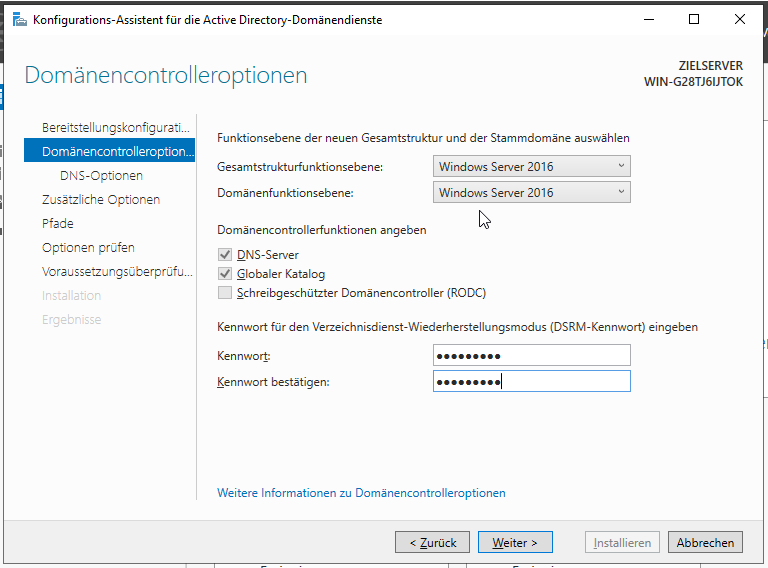Viewport: 768px width, 568px height.
Task: Select Zusätzliche Optionen in the sidebar
Action: click(100, 200)
